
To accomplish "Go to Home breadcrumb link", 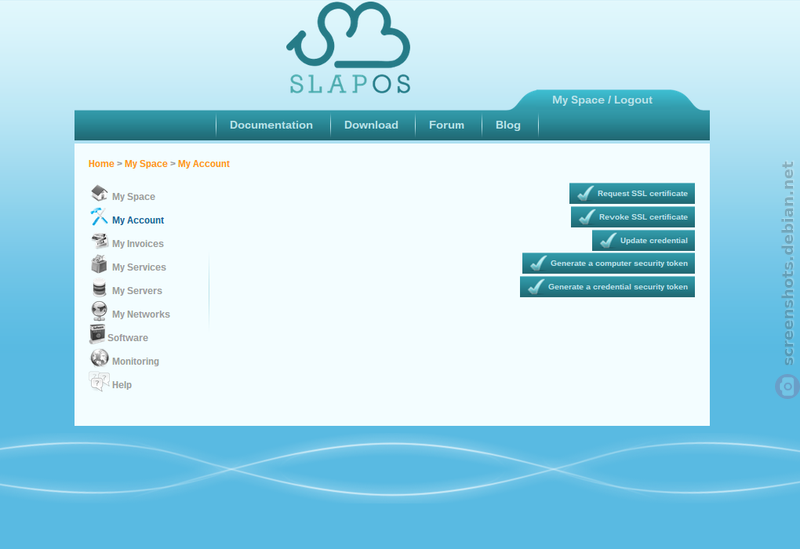I will pyautogui.click(x=101, y=164).
